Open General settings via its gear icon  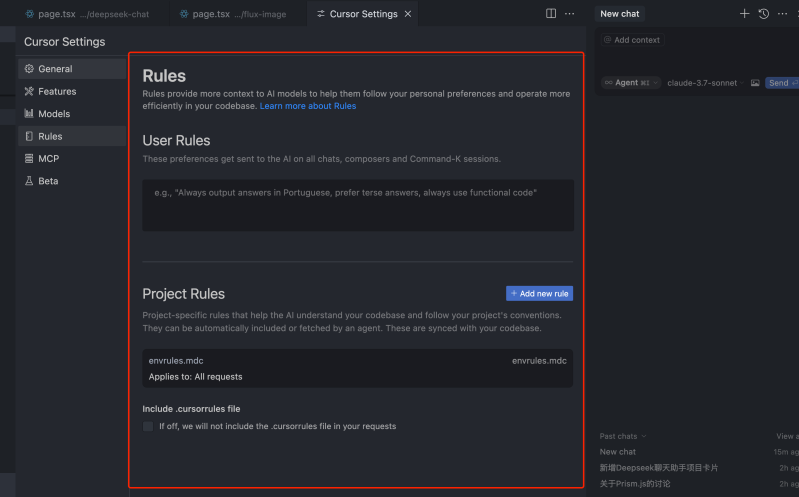point(29,69)
